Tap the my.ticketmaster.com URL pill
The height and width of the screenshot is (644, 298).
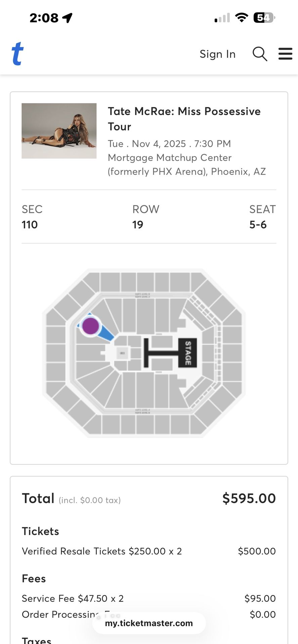point(149,623)
